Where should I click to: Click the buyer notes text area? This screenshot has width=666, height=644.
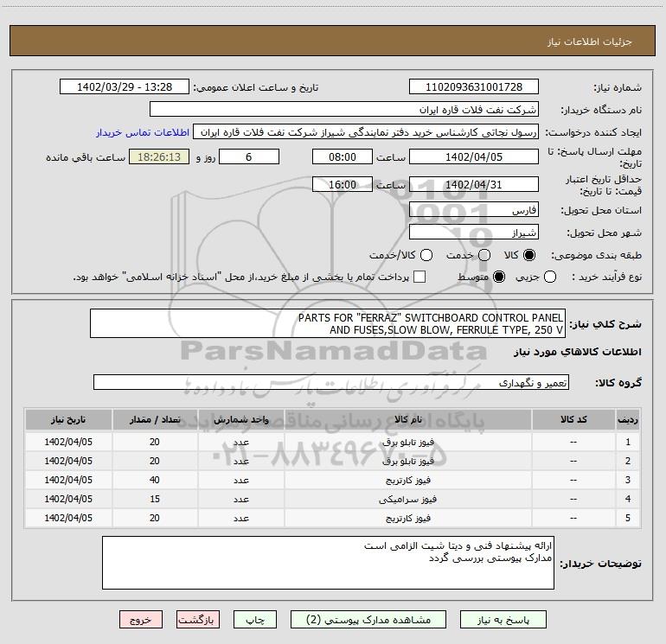328,563
